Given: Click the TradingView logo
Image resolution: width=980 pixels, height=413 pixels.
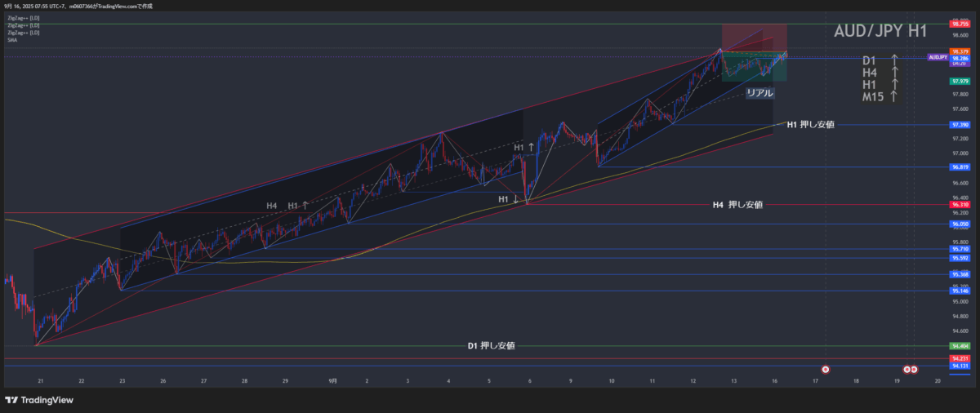Looking at the screenshot, I should point(39,400).
